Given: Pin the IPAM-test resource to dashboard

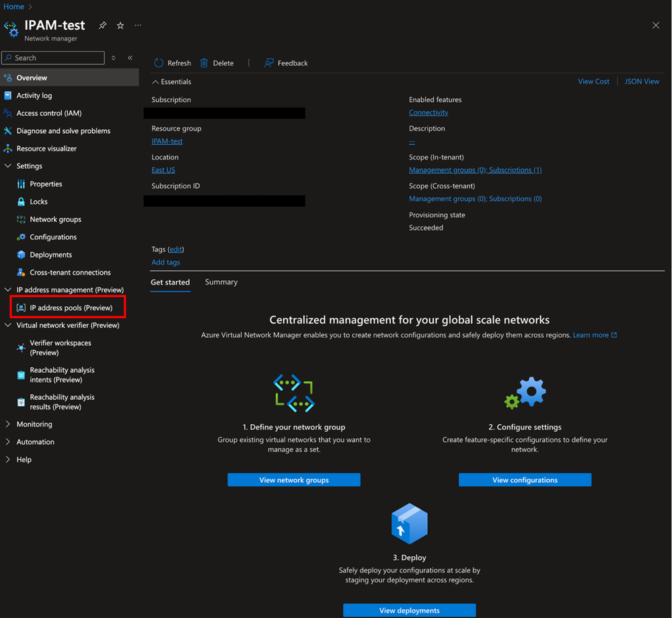Looking at the screenshot, I should point(102,26).
